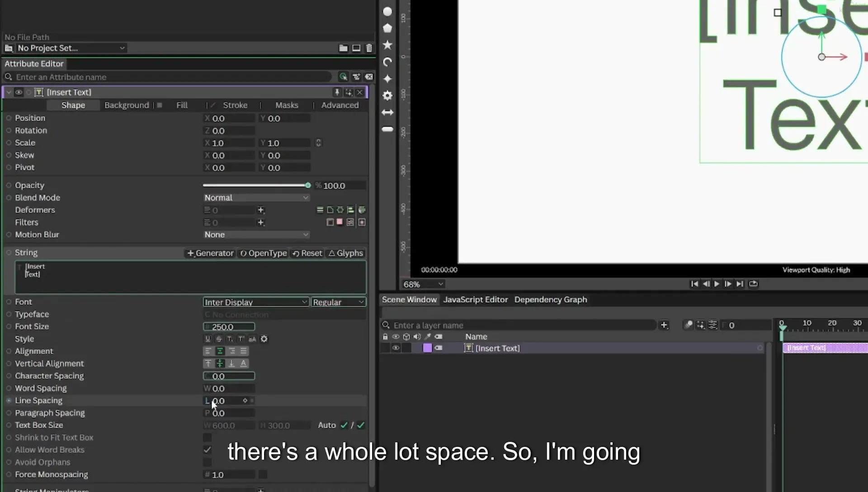Select the Arc shape tool
868x492 pixels.
[387, 62]
